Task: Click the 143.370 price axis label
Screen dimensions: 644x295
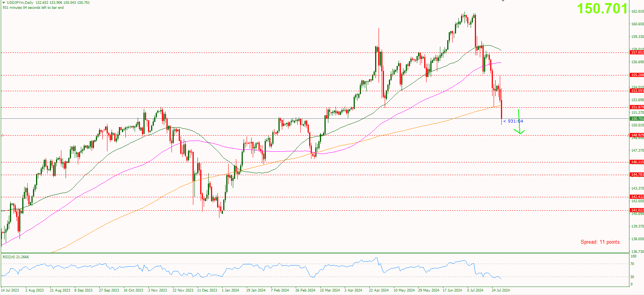Action: (x=637, y=188)
